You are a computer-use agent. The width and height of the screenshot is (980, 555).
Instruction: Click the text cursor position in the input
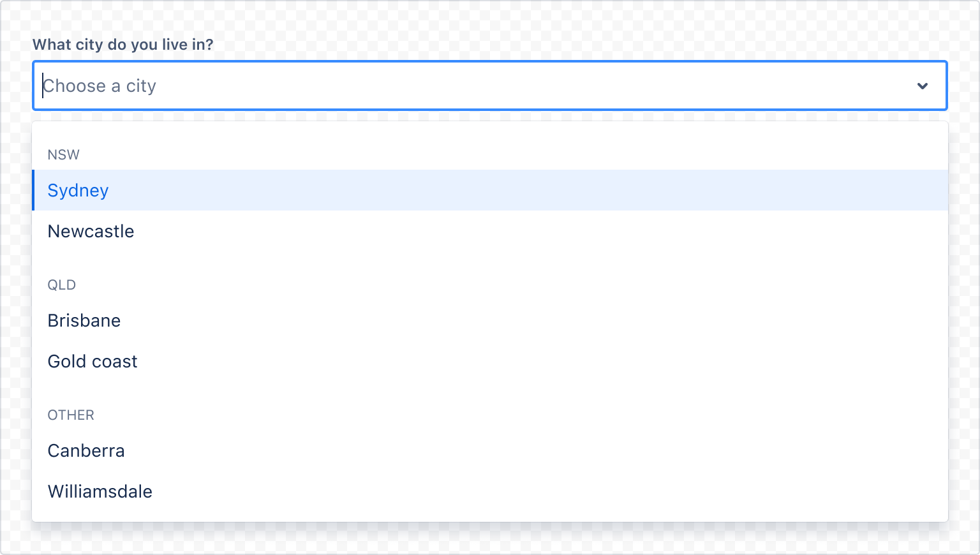42,85
